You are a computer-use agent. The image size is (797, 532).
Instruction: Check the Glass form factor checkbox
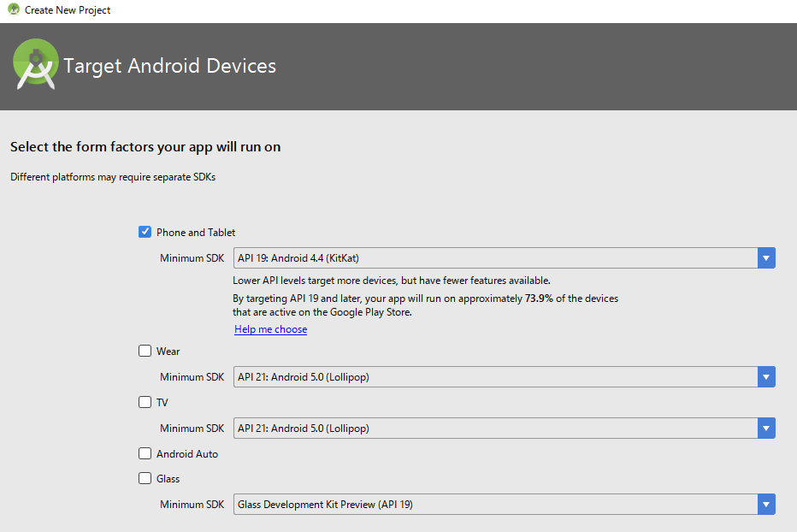point(145,479)
